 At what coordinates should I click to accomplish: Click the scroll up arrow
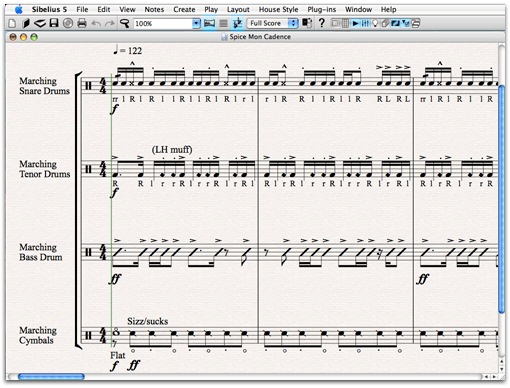pos(501,362)
